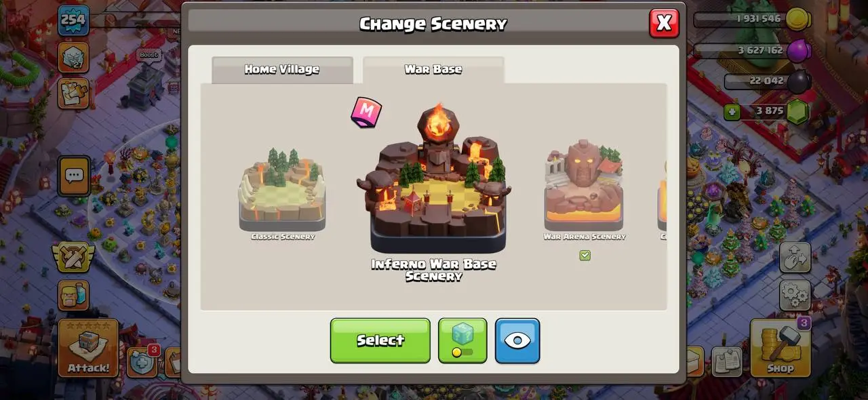Click the green Select button
Image resolution: width=868 pixels, height=400 pixels.
point(380,340)
